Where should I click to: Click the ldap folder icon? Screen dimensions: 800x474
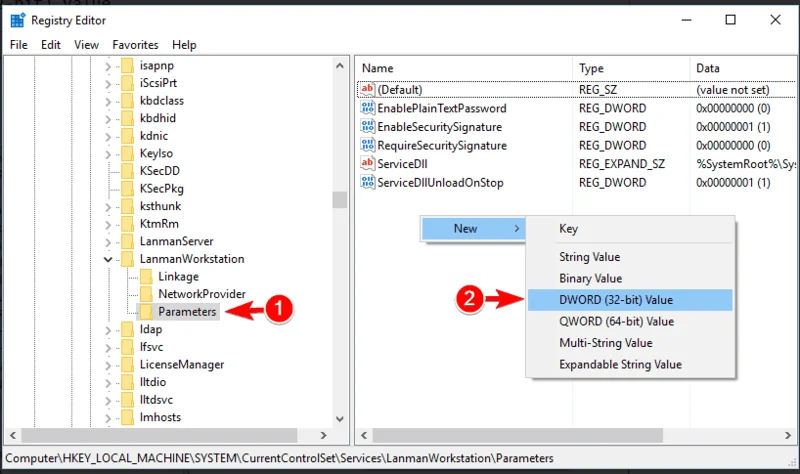(x=128, y=329)
